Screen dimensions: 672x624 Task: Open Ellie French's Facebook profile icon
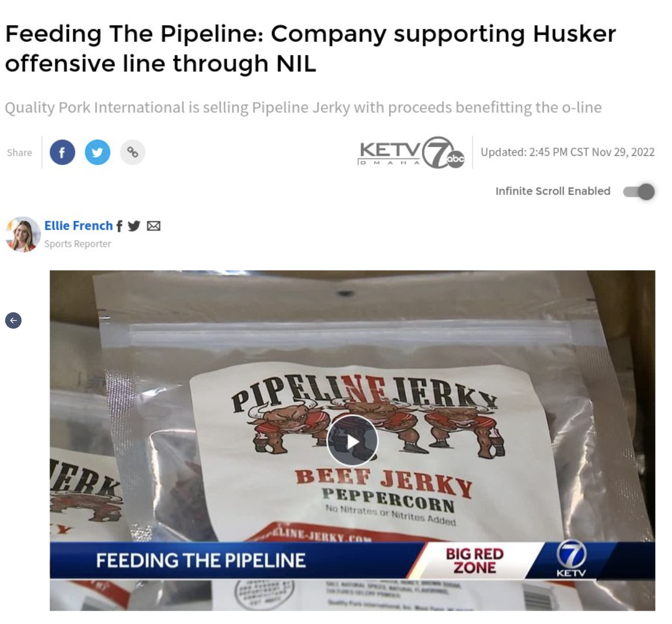pos(119,226)
